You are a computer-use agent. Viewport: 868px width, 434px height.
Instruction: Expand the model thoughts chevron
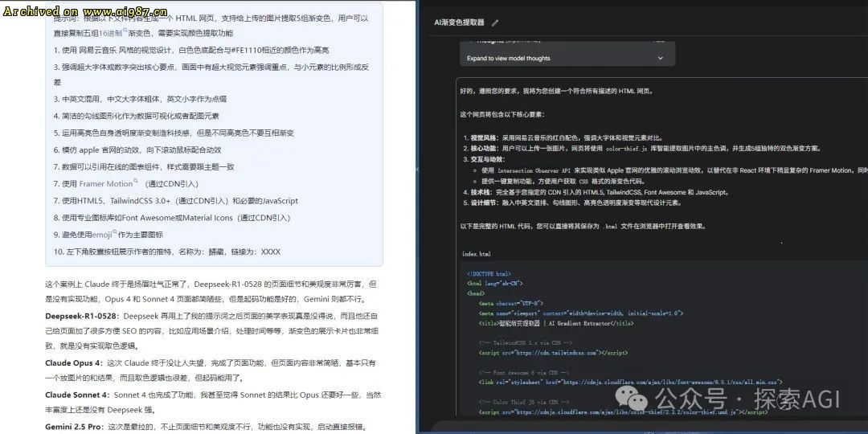(661, 58)
